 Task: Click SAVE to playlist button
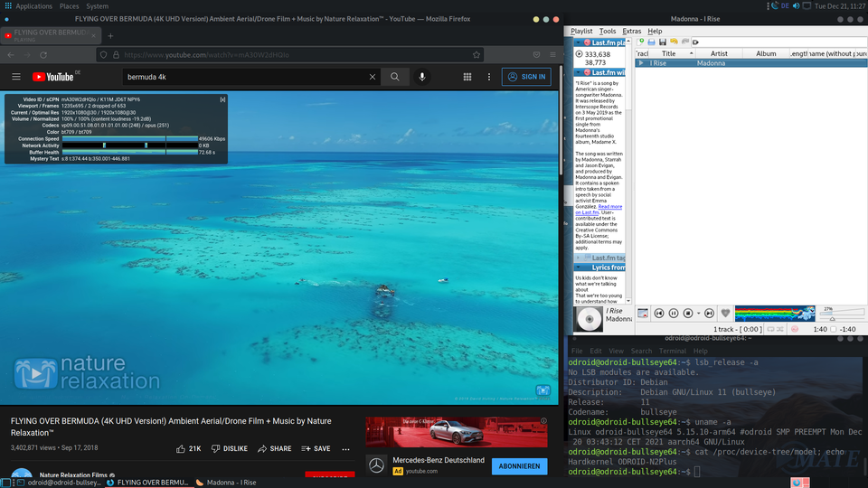click(316, 449)
